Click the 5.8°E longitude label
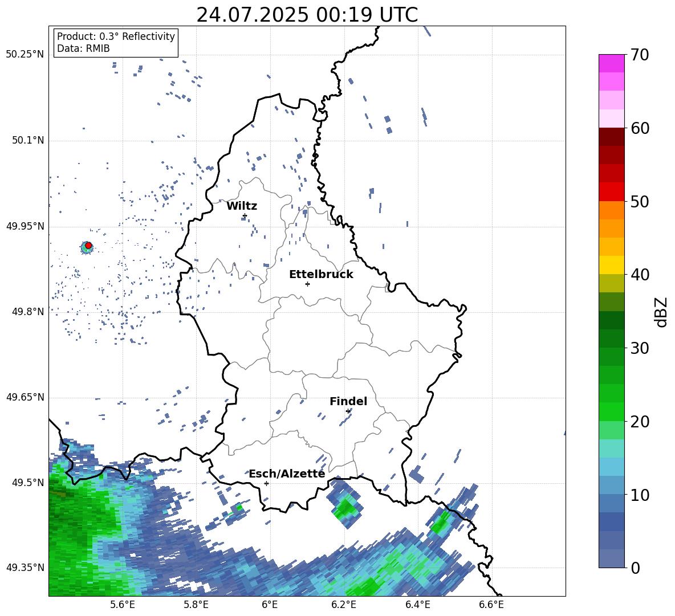 point(196,605)
